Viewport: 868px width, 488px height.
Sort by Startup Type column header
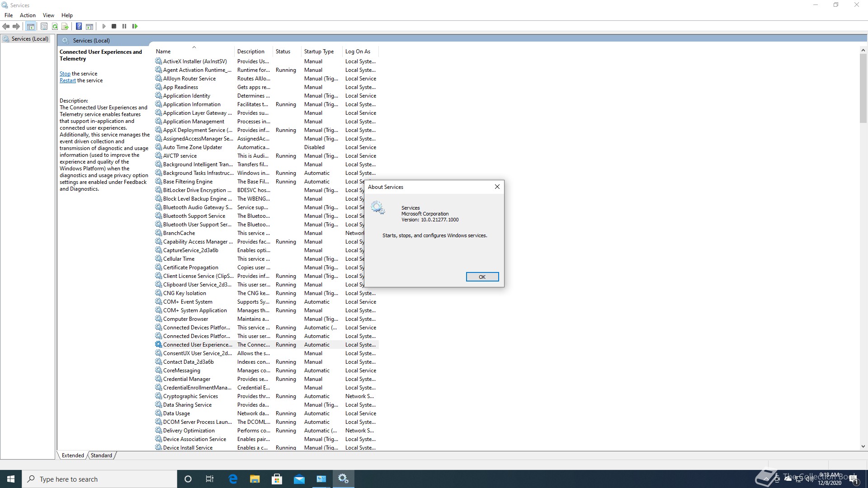coord(319,52)
